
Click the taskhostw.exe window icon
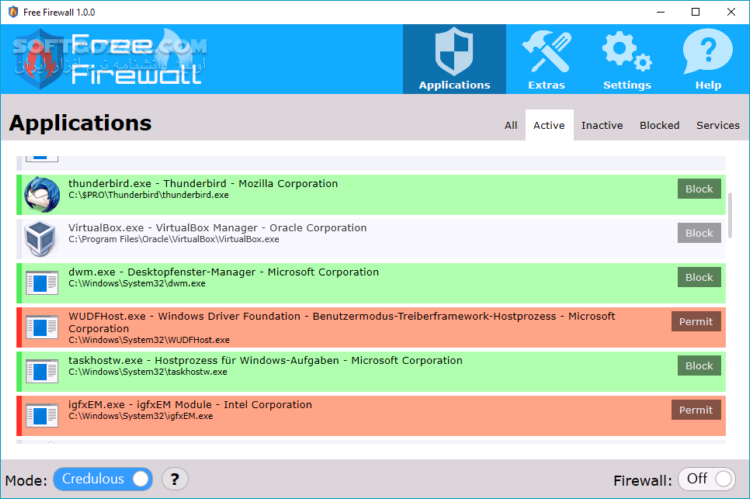(x=42, y=371)
